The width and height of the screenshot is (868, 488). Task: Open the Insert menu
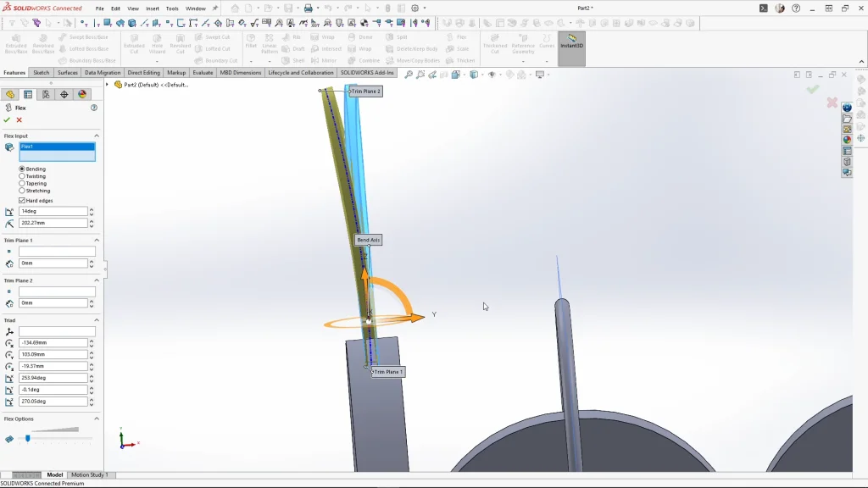point(153,8)
